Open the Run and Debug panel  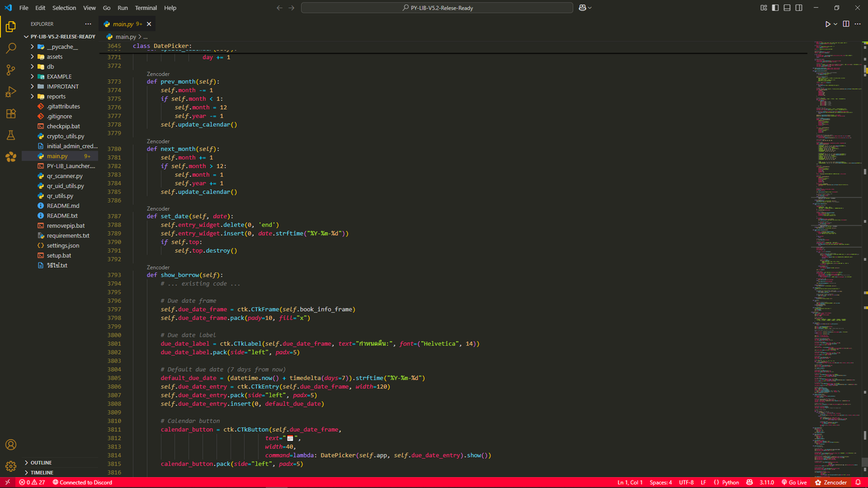coord(10,91)
